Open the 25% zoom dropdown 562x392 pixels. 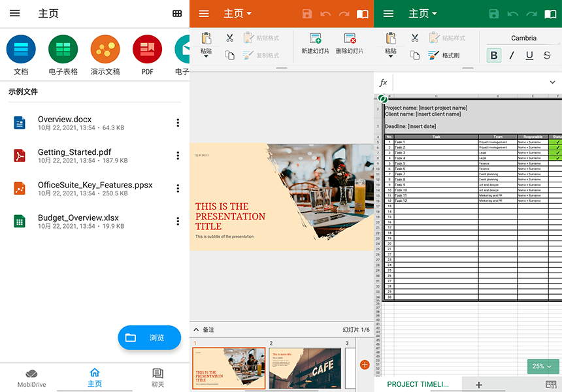[x=543, y=367]
